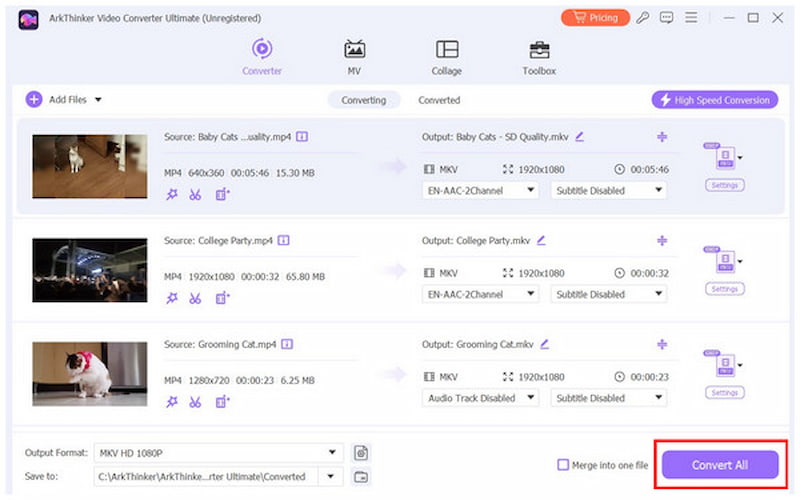Click Baby Cats video thumbnail

point(90,166)
